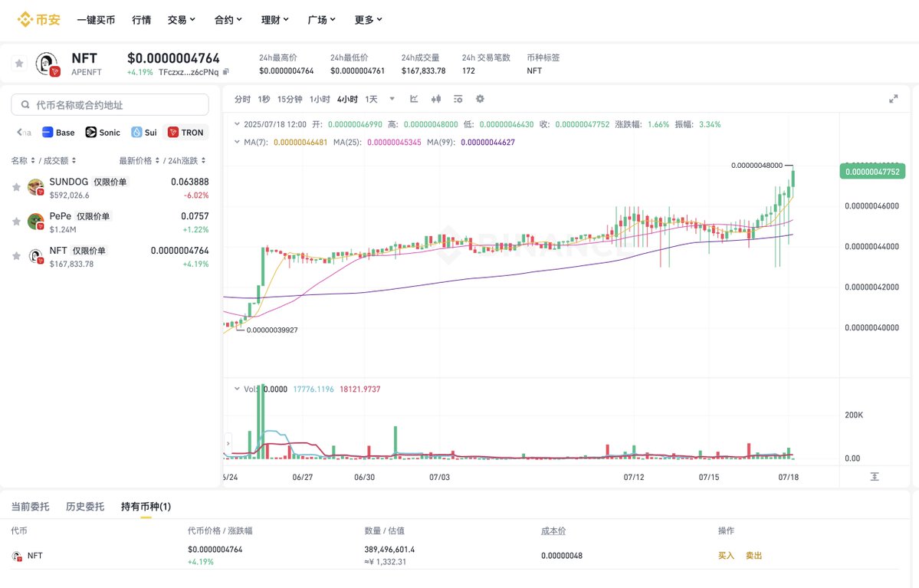Image resolution: width=919 pixels, height=588 pixels.
Task: Expand the 更多 menu
Action: [x=369, y=20]
